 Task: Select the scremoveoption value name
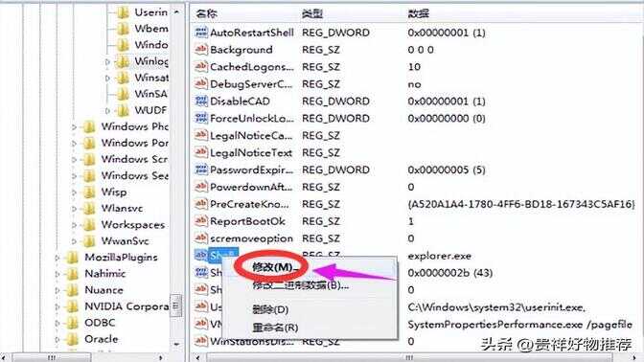coord(251,238)
